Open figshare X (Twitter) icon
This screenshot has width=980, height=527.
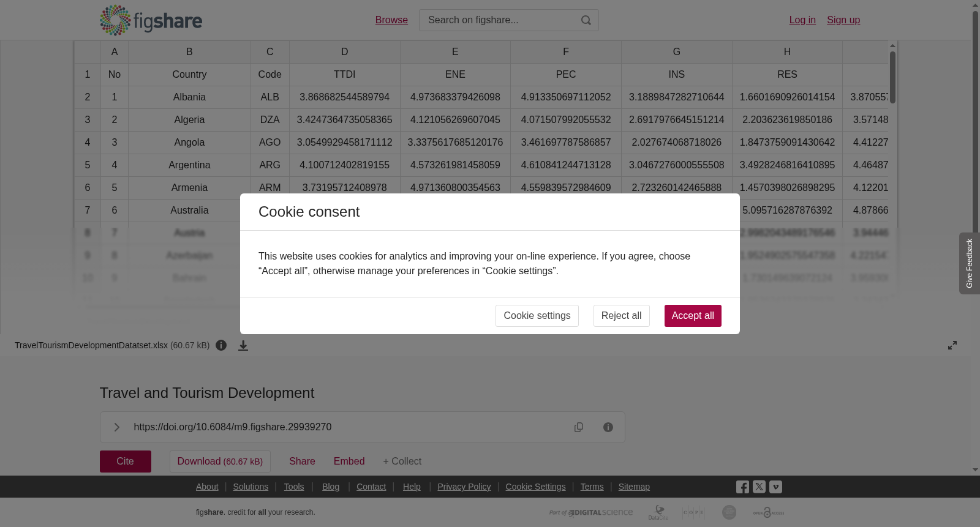(x=759, y=487)
